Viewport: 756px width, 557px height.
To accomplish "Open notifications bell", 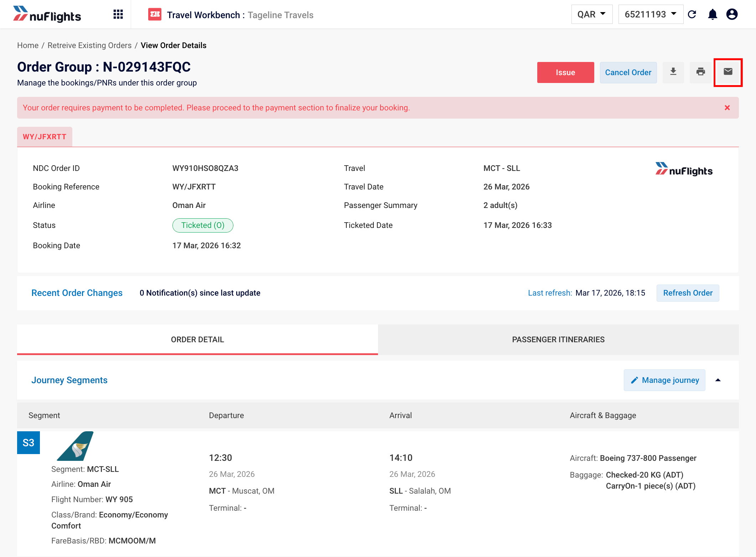I will (x=713, y=14).
